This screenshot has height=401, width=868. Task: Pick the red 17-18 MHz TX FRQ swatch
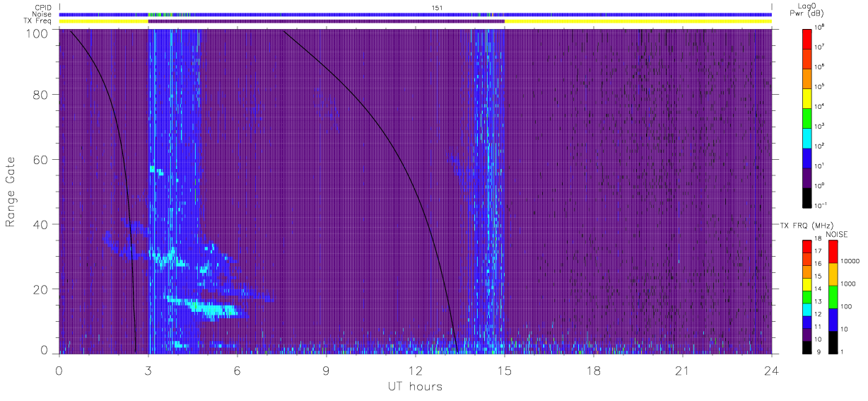807,245
